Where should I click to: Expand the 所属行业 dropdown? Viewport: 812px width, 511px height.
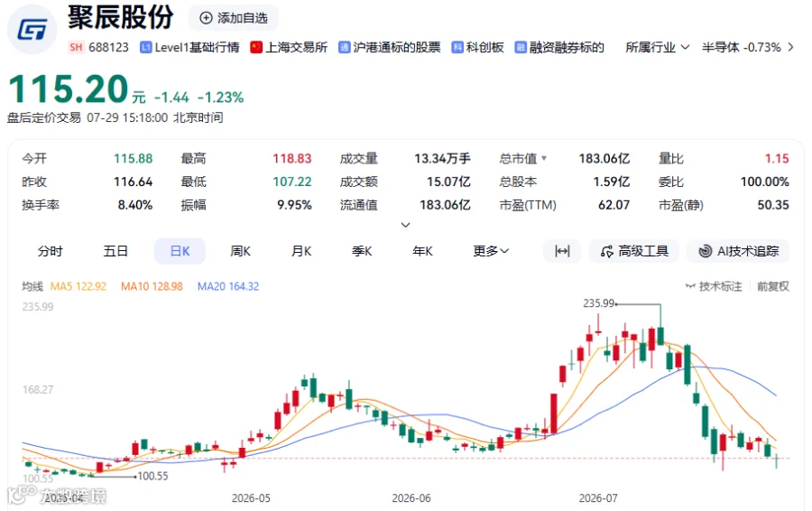coord(657,47)
